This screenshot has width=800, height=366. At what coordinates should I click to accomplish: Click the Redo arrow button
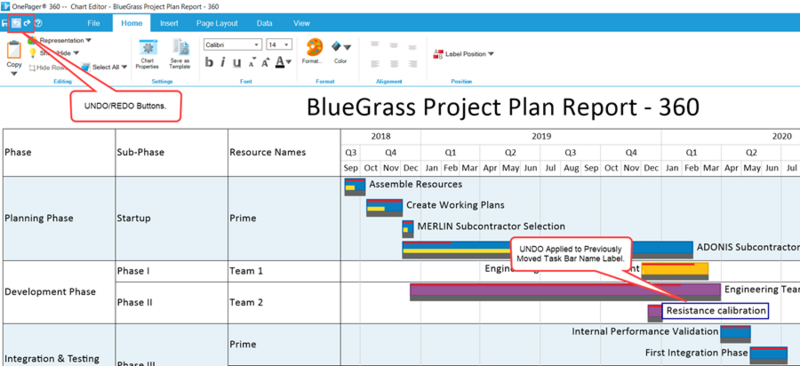pyautogui.click(x=27, y=23)
